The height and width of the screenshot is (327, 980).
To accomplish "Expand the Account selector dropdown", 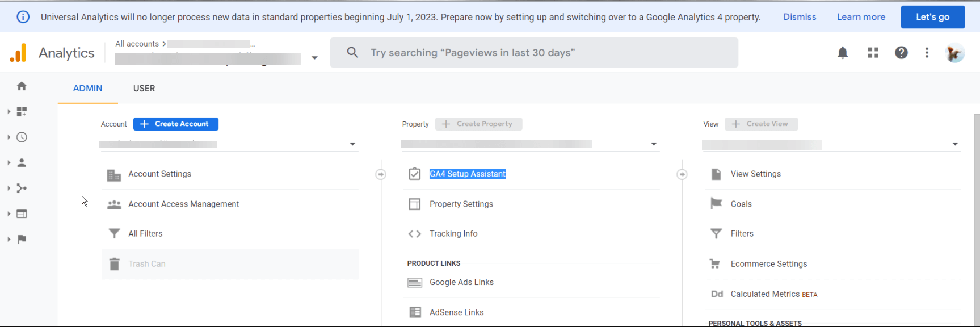I will 228,144.
